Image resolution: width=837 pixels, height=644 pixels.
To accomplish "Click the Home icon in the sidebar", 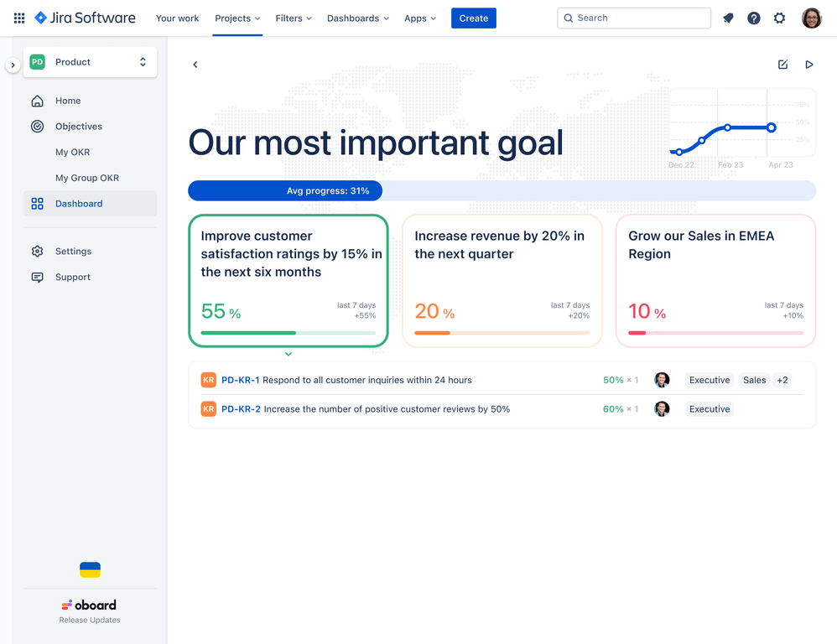I will pyautogui.click(x=37, y=101).
